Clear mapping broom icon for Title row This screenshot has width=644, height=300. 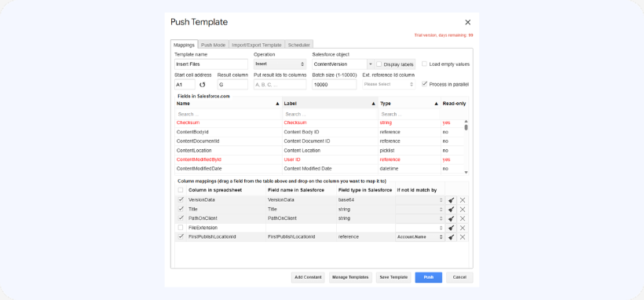451,210
